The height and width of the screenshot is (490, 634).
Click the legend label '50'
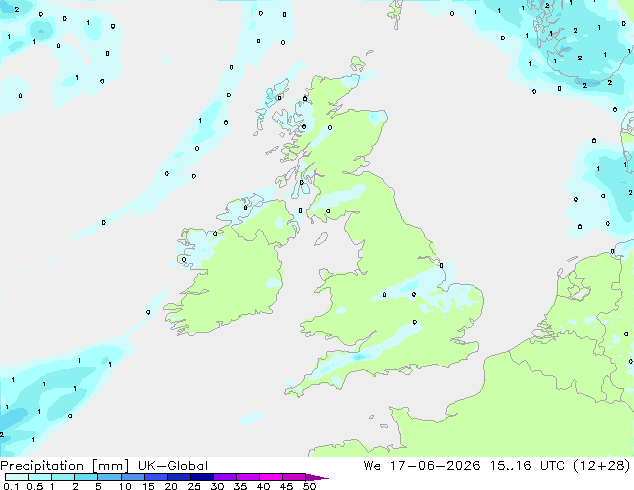click(310, 486)
